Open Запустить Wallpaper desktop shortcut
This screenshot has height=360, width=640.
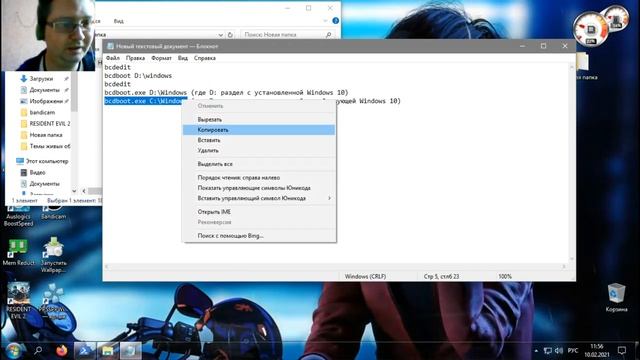click(x=53, y=256)
